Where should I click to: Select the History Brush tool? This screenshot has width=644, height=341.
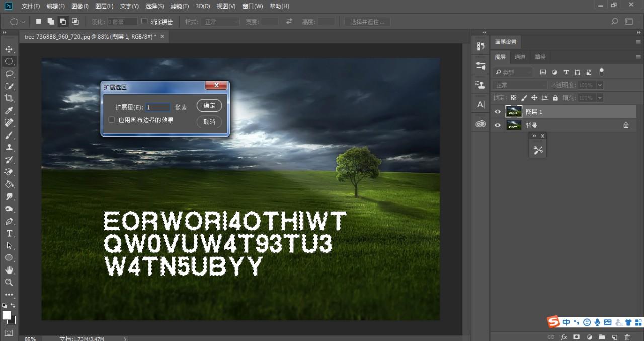coord(9,160)
